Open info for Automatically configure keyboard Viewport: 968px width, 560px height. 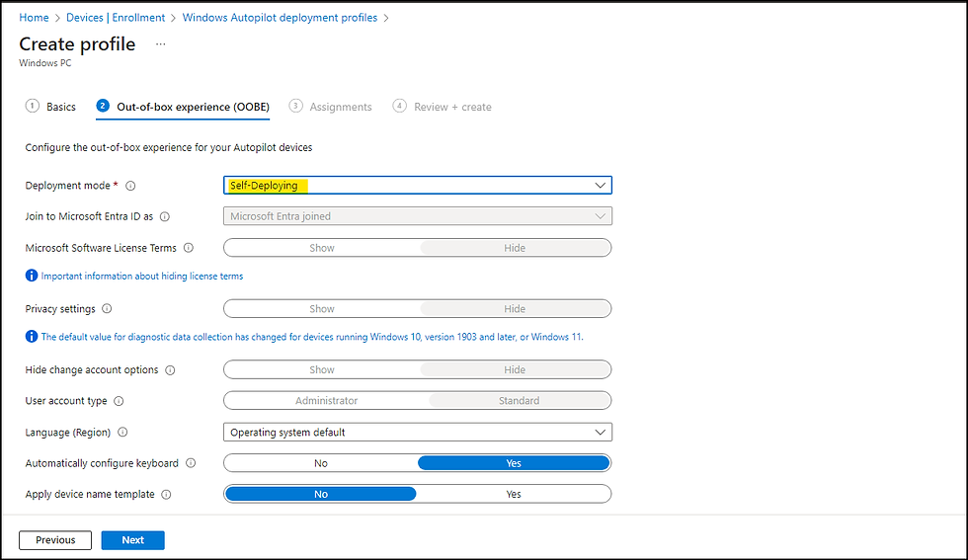tap(191, 463)
